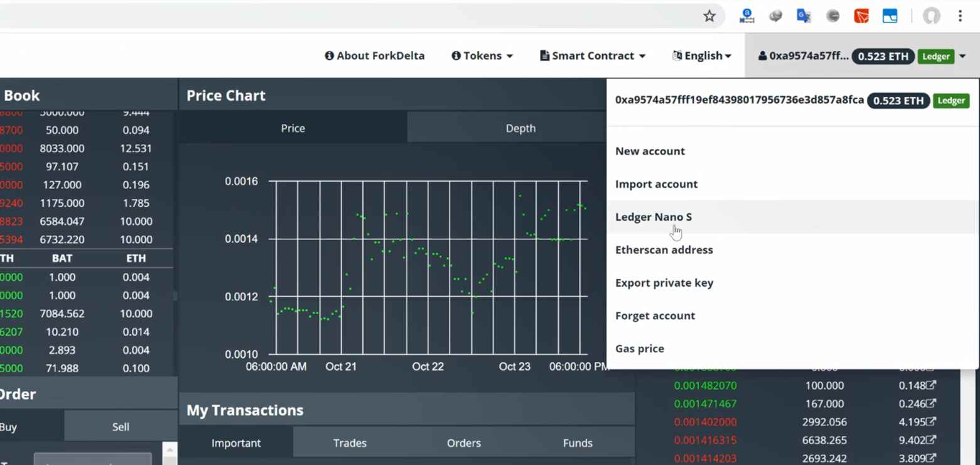Open the Trades transactions tab
Screen dimensions: 980x465
[x=350, y=442]
